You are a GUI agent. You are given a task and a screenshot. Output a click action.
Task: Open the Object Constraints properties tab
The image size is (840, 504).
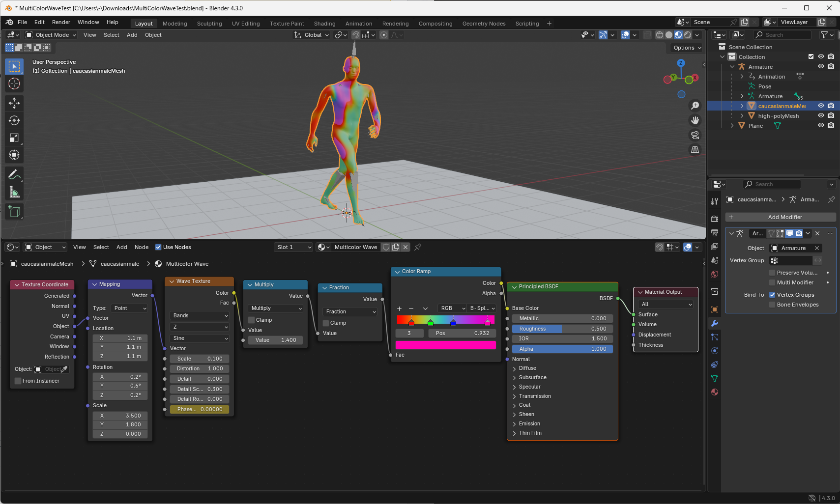(x=715, y=364)
